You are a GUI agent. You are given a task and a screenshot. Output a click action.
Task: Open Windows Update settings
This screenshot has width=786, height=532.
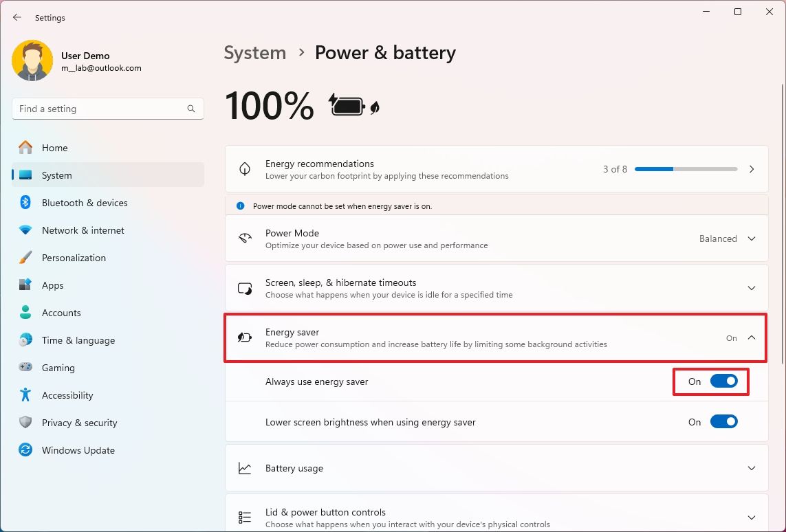78,450
